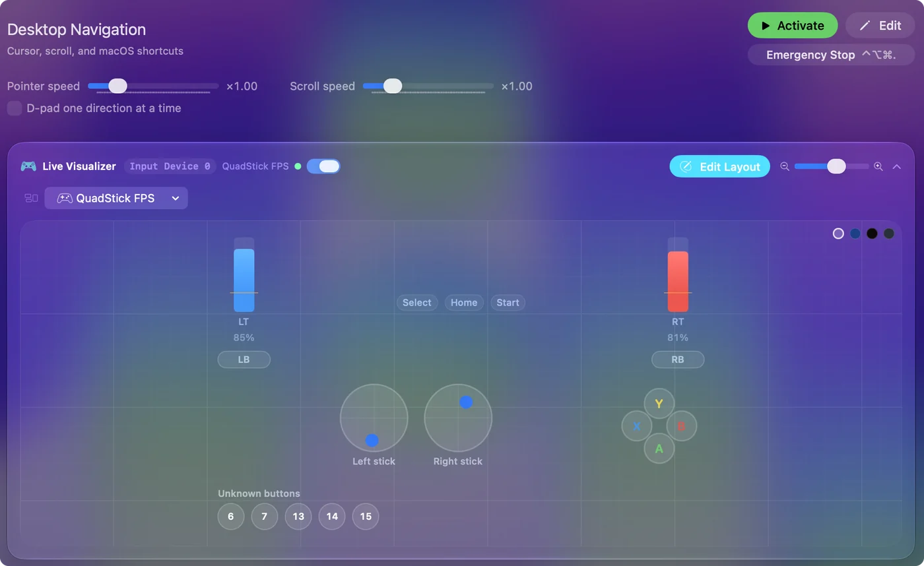Screen dimensions: 924x566
Task: Select the dark blue background swatch
Action: tap(855, 234)
